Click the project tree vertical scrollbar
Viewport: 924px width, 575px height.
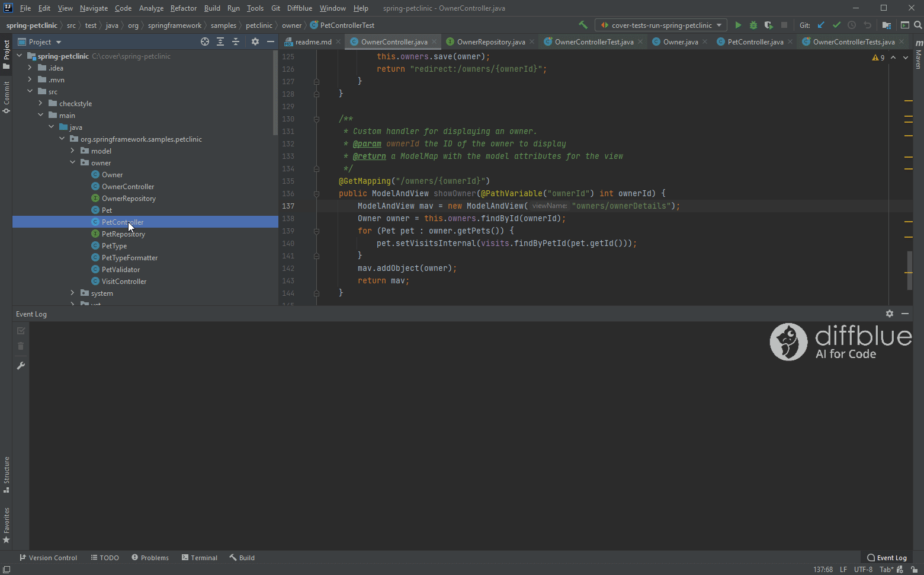pyautogui.click(x=275, y=94)
